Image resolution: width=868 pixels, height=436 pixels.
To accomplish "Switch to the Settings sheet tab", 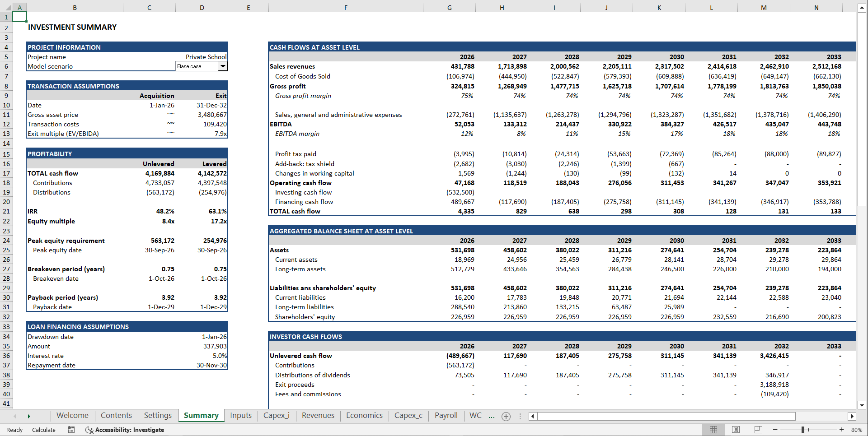I will coord(157,415).
